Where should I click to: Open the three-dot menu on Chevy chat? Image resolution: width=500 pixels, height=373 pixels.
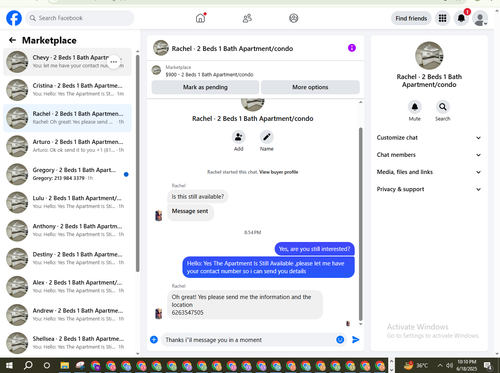(114, 62)
